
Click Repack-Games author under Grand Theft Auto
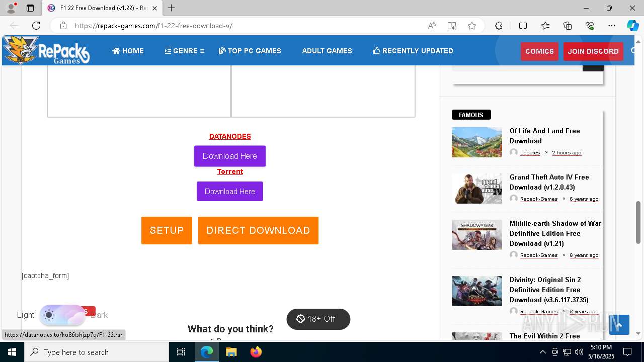538,199
